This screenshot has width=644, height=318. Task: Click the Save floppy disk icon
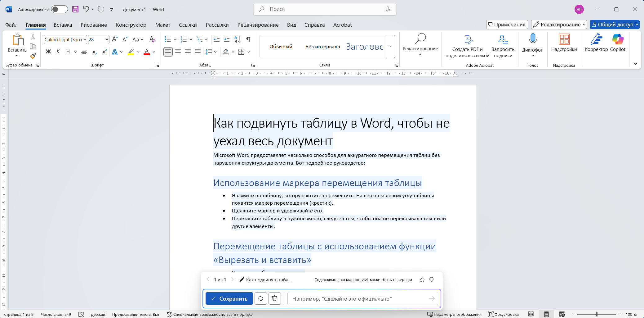tap(75, 9)
